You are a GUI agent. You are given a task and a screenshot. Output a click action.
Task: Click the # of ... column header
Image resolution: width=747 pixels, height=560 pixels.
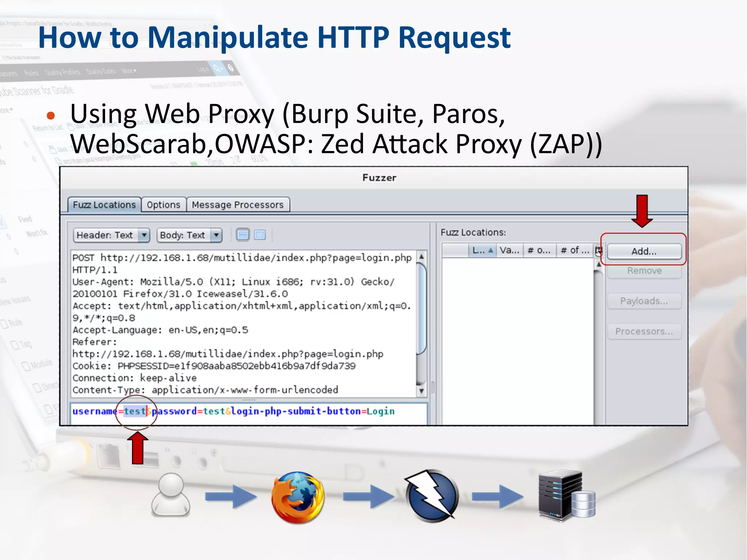tap(575, 250)
